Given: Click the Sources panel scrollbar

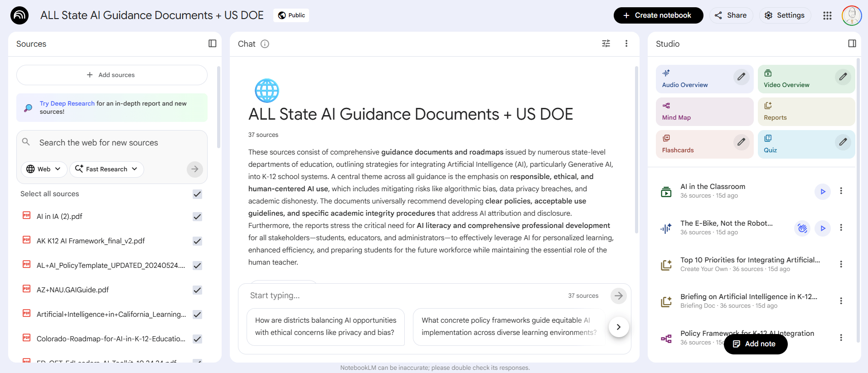Looking at the screenshot, I should click(x=218, y=107).
